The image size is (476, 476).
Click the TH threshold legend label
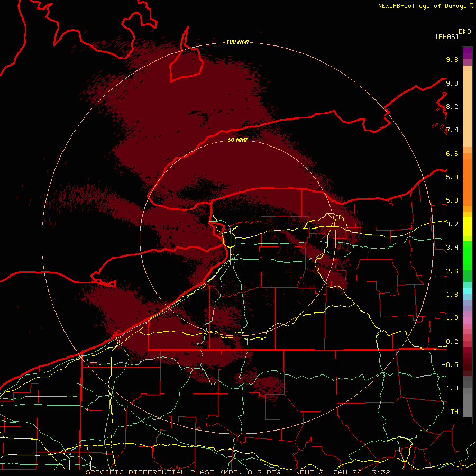(454, 412)
